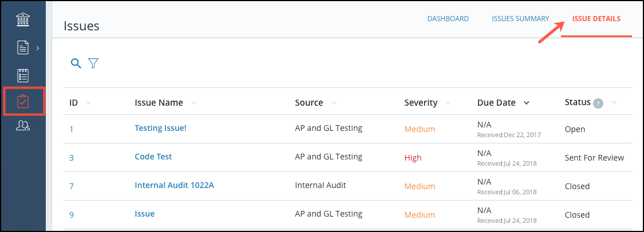Open the Issue Name column dropdown
This screenshot has height=232, width=644.
click(x=194, y=103)
